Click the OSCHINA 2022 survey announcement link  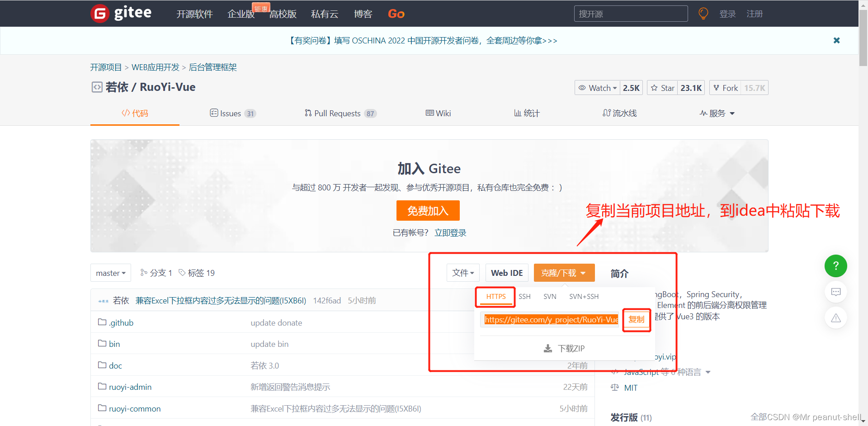click(423, 40)
